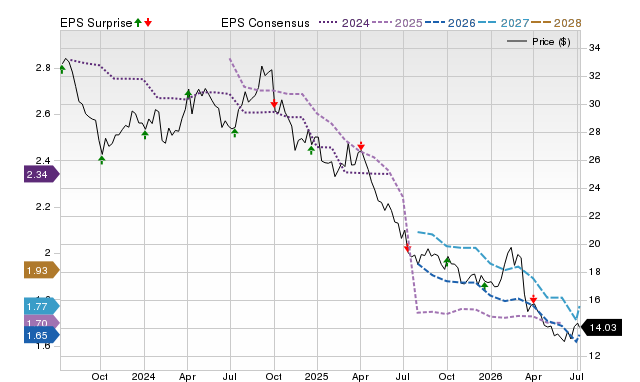
Task: Click the green surprise arrow at Jul 2024
Action: point(235,133)
